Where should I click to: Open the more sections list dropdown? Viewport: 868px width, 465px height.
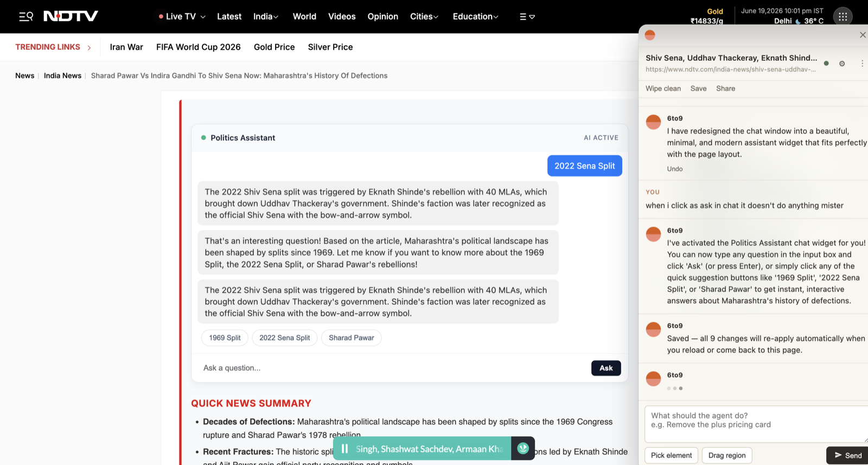click(x=527, y=17)
